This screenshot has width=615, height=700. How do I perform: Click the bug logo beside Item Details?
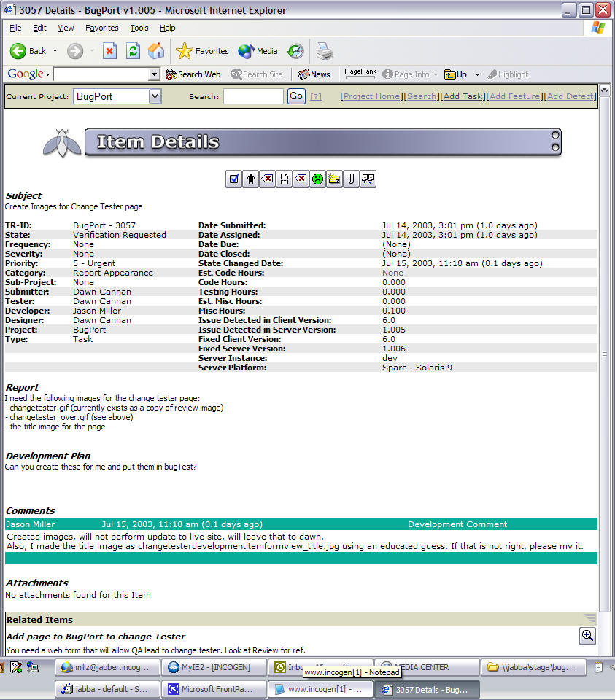click(x=61, y=143)
